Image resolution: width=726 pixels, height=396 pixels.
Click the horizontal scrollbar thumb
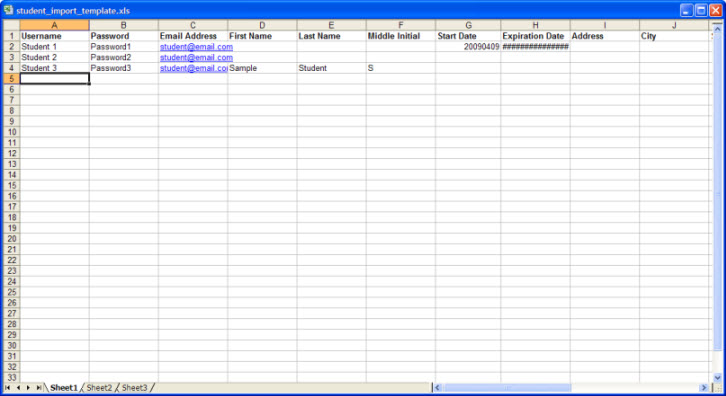[x=507, y=388]
